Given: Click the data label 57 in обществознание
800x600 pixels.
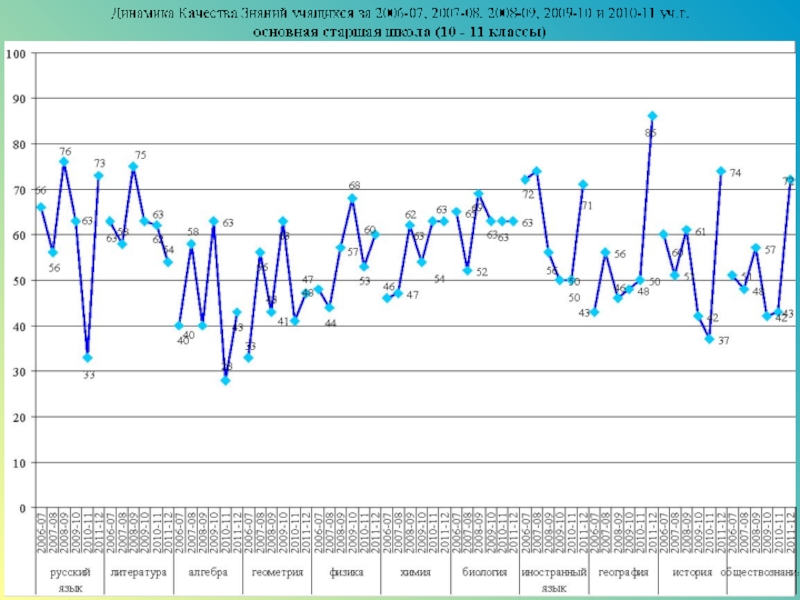Looking at the screenshot, I should tap(770, 249).
